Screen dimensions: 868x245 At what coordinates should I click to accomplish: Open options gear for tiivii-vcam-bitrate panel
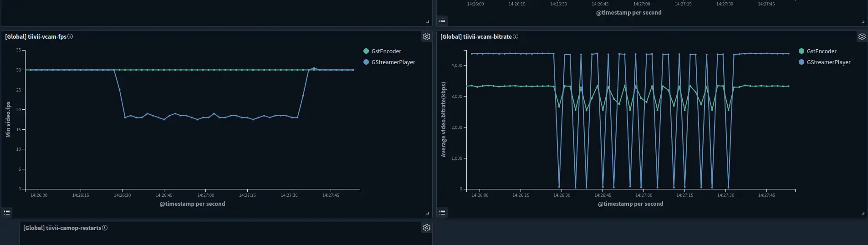pos(862,36)
